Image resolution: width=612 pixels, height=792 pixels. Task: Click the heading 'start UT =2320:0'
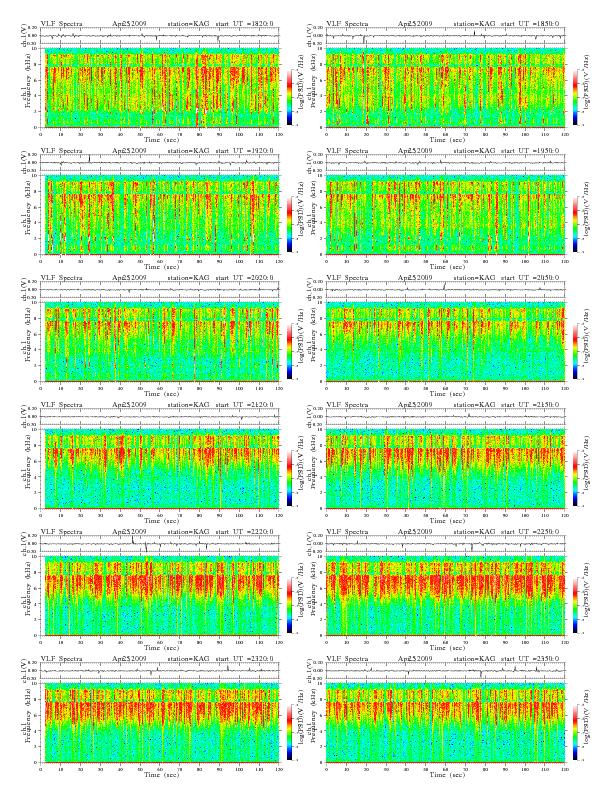244,659
